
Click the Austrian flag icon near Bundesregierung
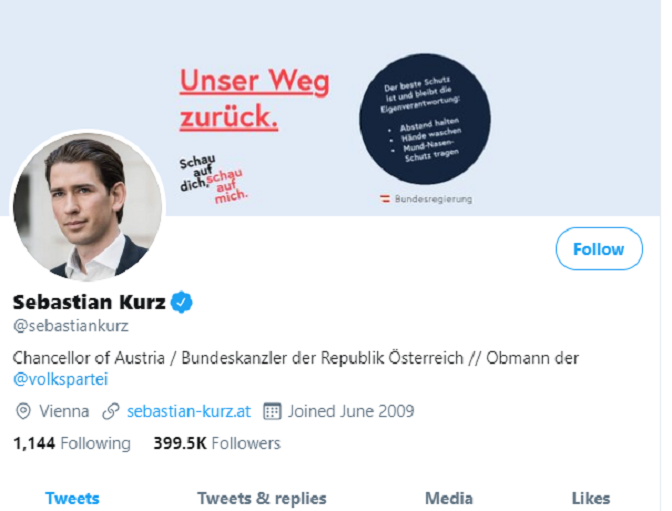[383, 199]
